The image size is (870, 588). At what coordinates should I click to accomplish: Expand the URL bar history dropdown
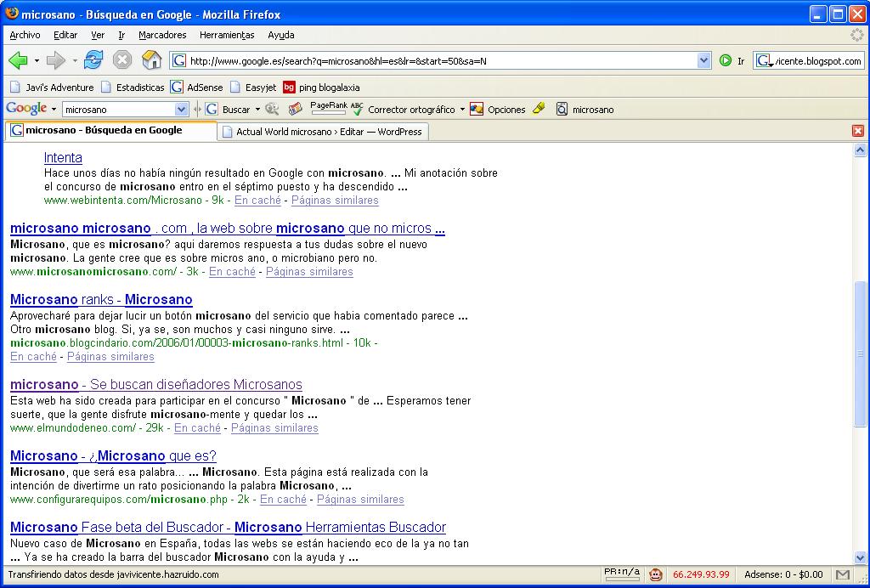click(703, 60)
